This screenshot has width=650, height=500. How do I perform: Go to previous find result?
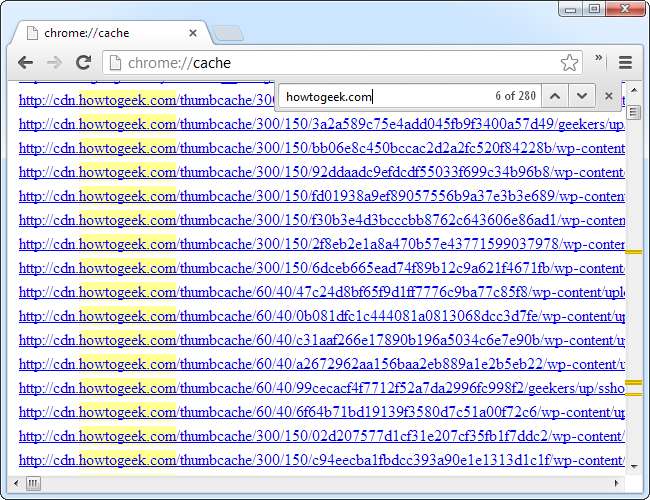(555, 96)
